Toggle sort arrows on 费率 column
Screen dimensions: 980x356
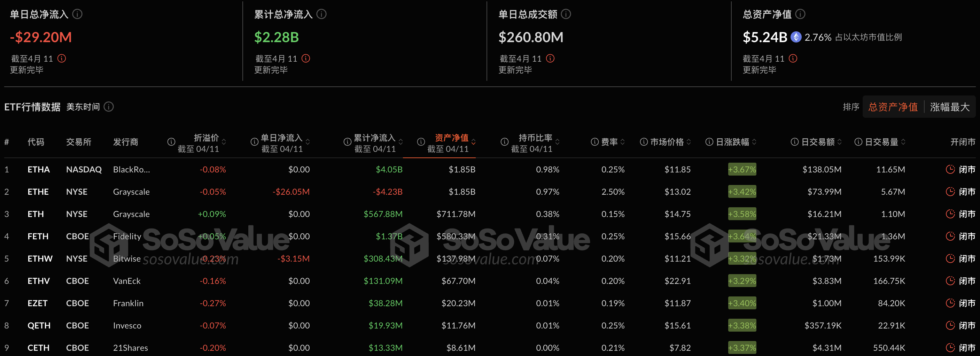point(622,142)
